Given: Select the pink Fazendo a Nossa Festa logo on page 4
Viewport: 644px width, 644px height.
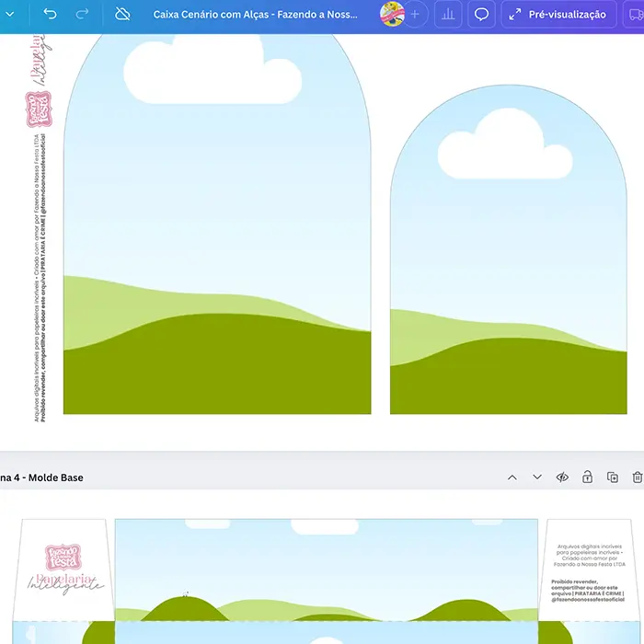Looking at the screenshot, I should 64,557.
